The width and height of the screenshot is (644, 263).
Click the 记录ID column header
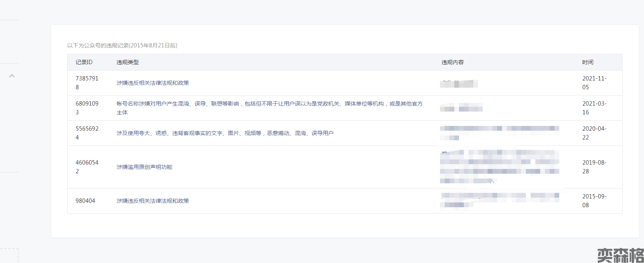click(x=84, y=62)
